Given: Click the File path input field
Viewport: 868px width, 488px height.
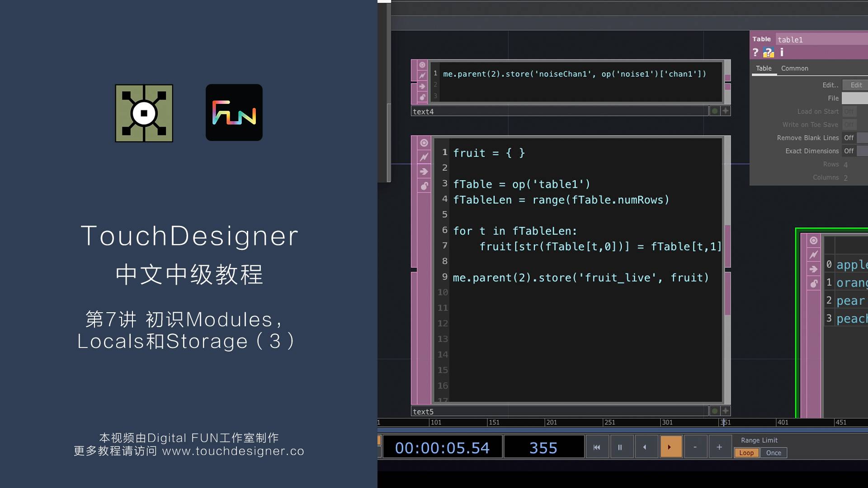Looking at the screenshot, I should [x=855, y=98].
